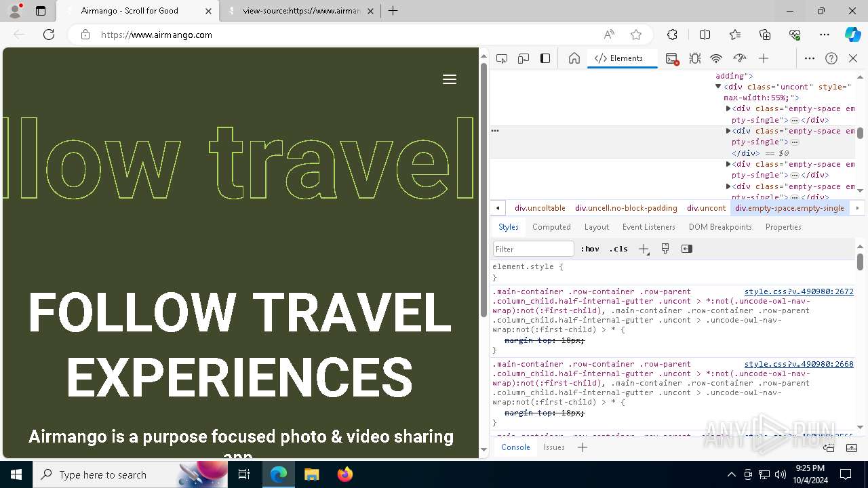Image resolution: width=868 pixels, height=488 pixels.
Task: Toggle the computed styles sidebar
Action: (687, 249)
